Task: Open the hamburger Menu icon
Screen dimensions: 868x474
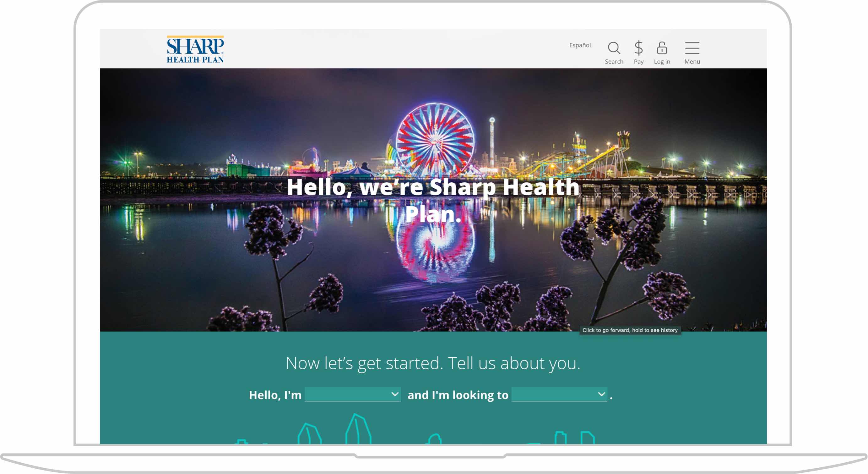Action: pos(692,48)
